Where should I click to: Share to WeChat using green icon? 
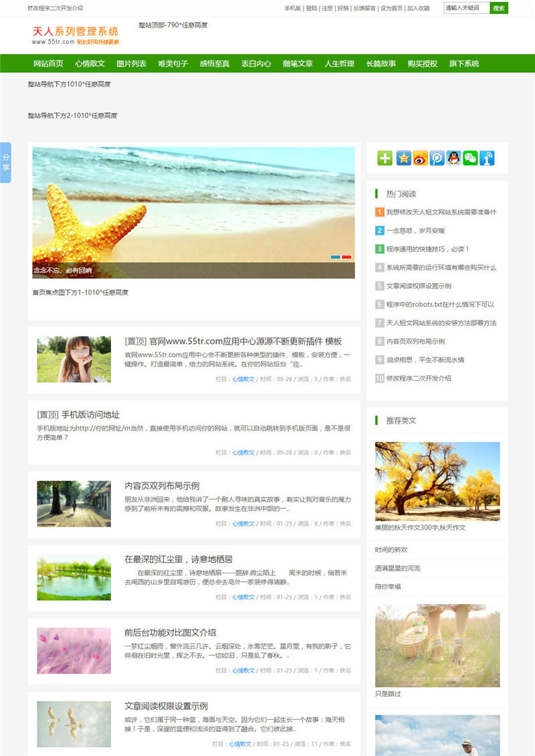point(471,158)
